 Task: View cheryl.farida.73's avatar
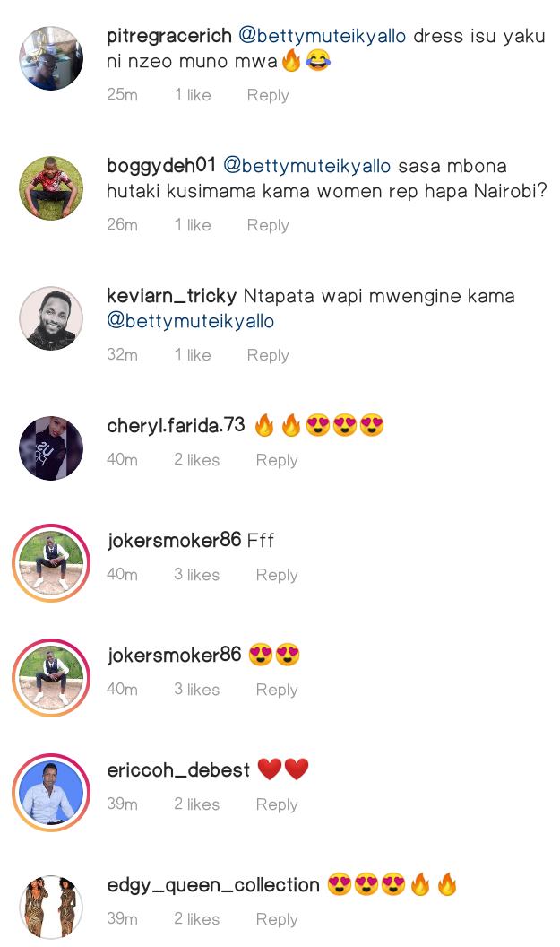click(51, 448)
